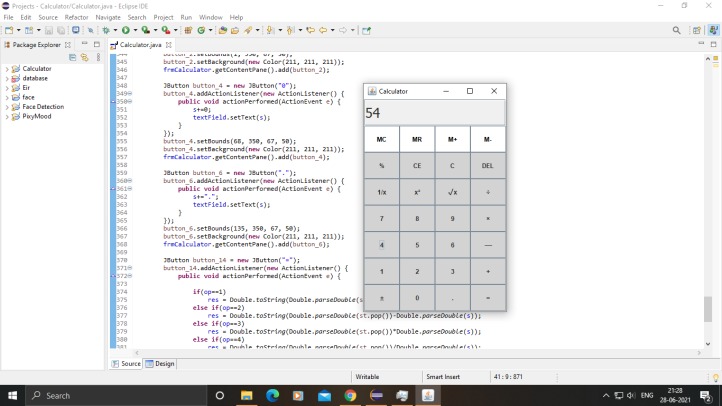Click the New file toolbar icon
This screenshot has width=722, height=406.
coord(9,30)
